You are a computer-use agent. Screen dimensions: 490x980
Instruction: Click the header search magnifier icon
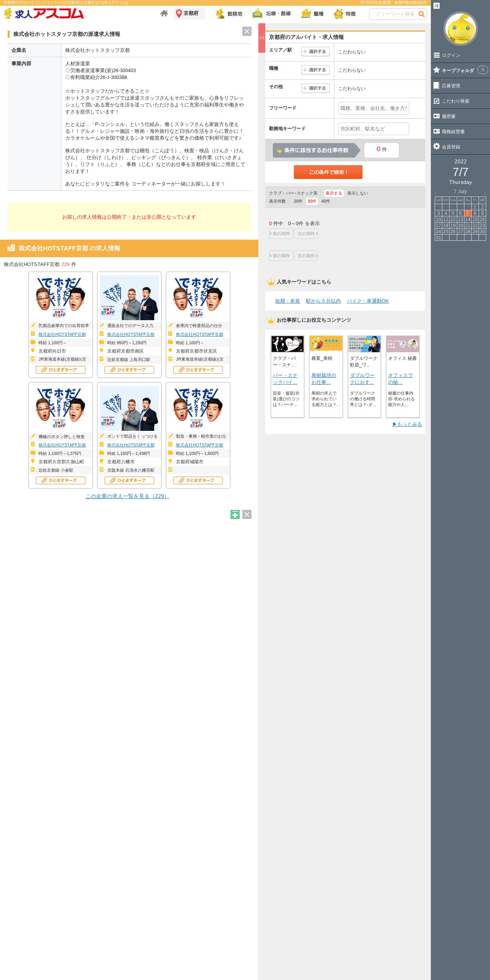click(422, 14)
